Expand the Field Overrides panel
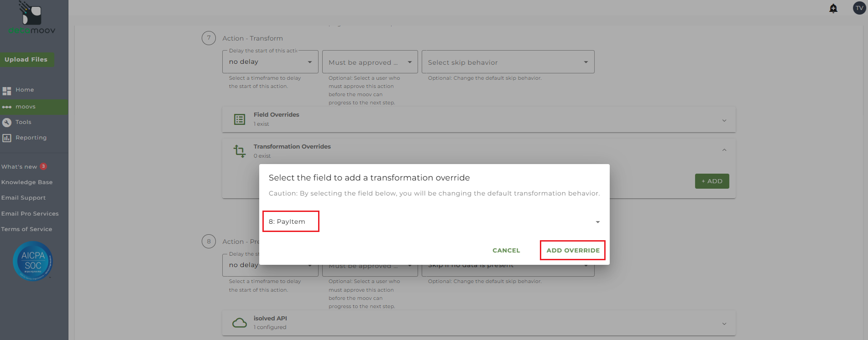The image size is (868, 340). [x=724, y=120]
